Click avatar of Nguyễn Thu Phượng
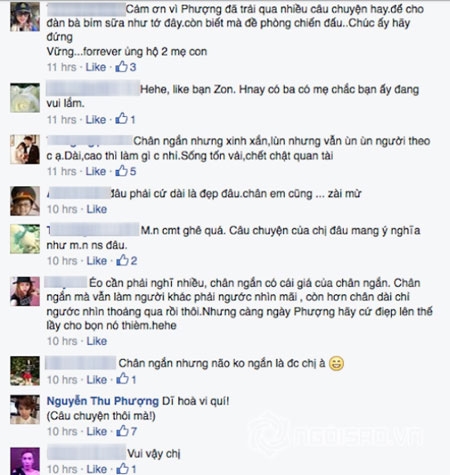The height and width of the screenshot is (475, 450). pyautogui.click(x=25, y=409)
